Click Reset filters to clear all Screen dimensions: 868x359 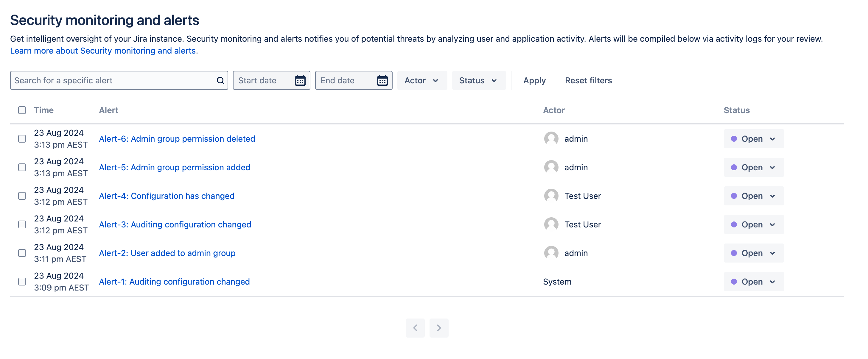pos(588,80)
